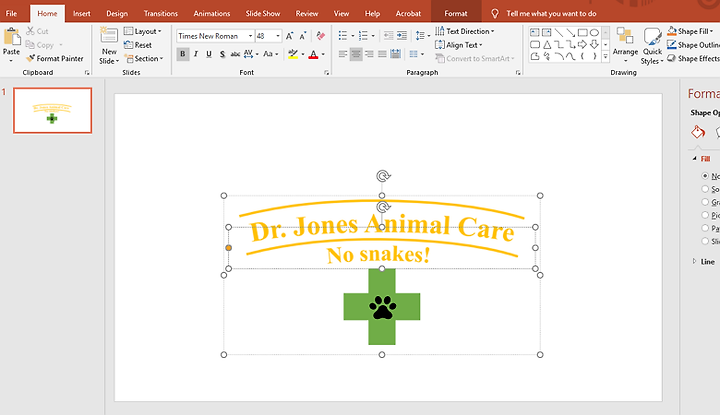The image size is (720, 415).
Task: Open Quick Styles gallery
Action: pos(652,46)
